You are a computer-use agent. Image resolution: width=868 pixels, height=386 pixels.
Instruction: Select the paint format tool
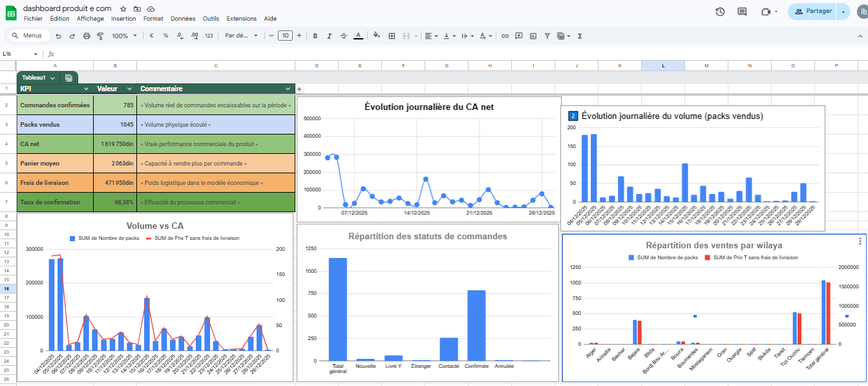[x=100, y=36]
